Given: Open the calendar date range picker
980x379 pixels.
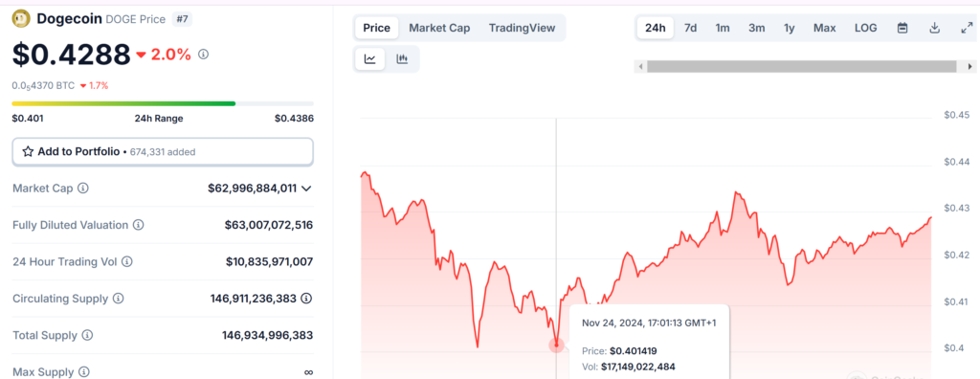Looking at the screenshot, I should tap(902, 28).
